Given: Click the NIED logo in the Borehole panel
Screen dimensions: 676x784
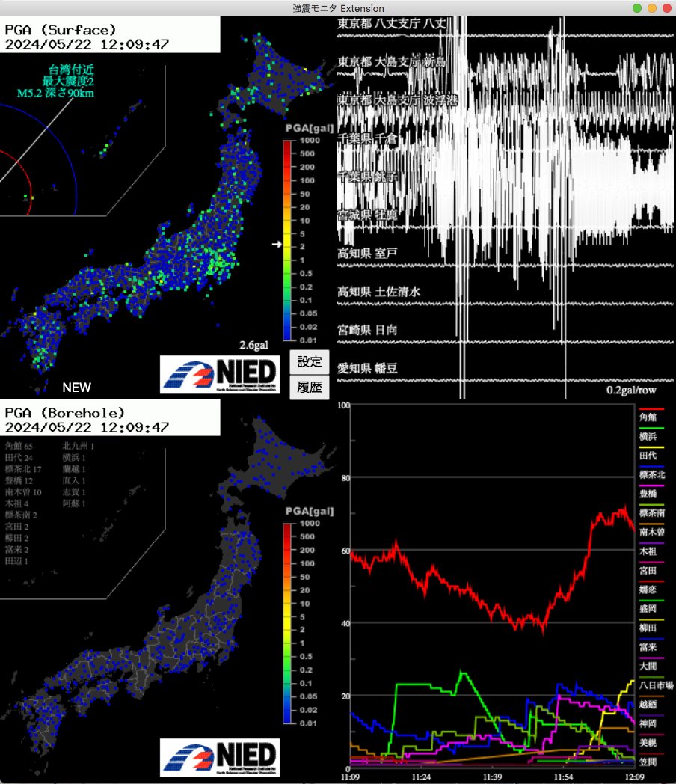Looking at the screenshot, I should [221, 756].
